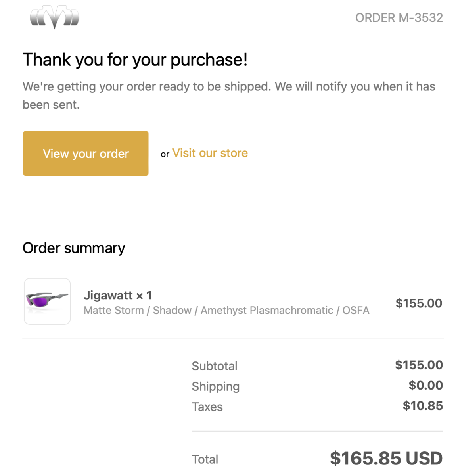The image size is (458, 476).
Task: Click the taxes amount $10.85
Action: tap(423, 406)
